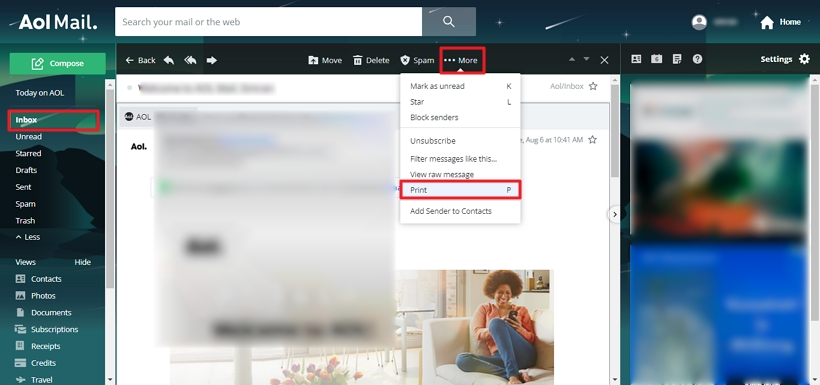Image resolution: width=820 pixels, height=385 pixels.
Task: Select Block senders menu item
Action: (x=460, y=117)
